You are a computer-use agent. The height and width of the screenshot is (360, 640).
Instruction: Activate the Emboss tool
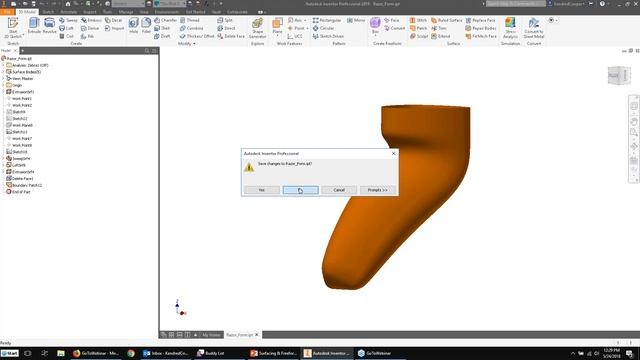(91, 20)
